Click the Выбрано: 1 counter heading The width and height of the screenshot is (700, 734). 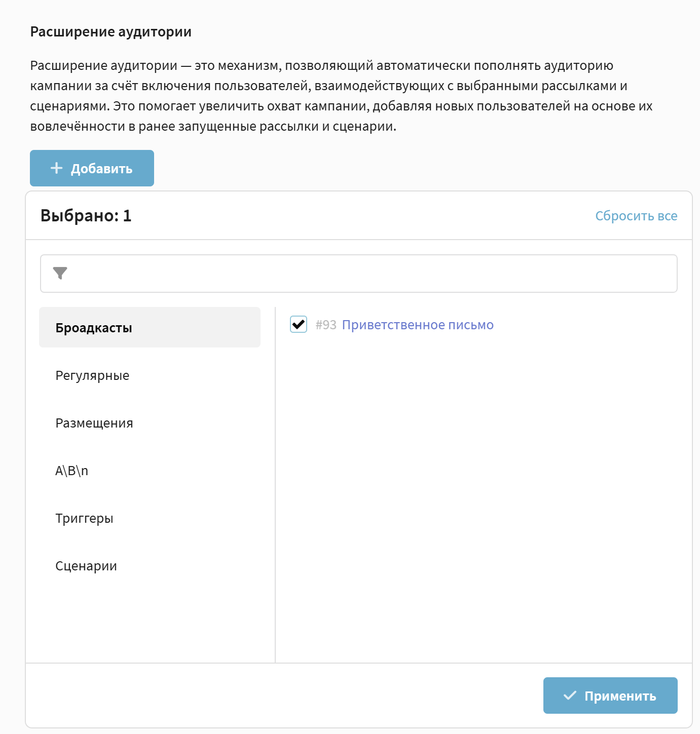coord(86,216)
